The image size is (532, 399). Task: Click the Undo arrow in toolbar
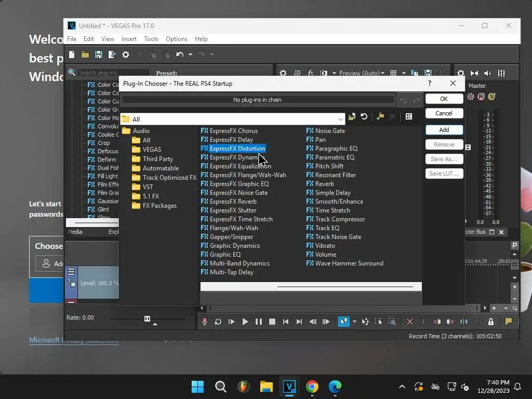pos(180,54)
